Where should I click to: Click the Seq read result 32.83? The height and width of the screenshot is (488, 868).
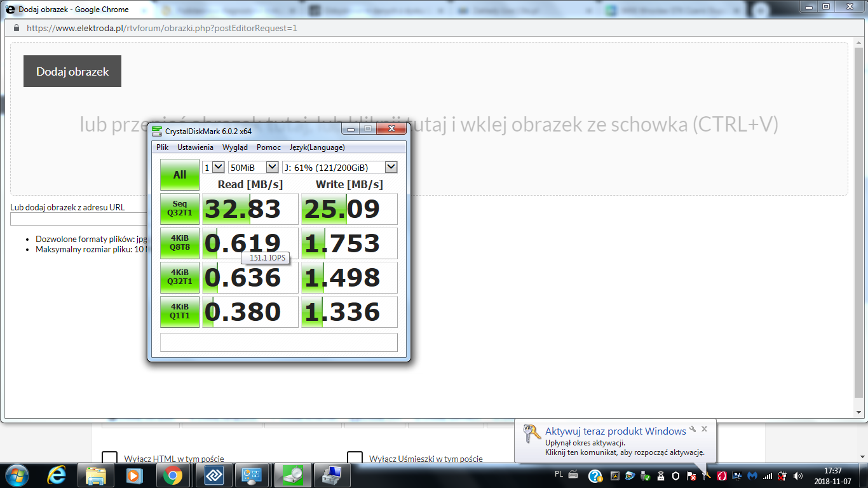pos(250,209)
